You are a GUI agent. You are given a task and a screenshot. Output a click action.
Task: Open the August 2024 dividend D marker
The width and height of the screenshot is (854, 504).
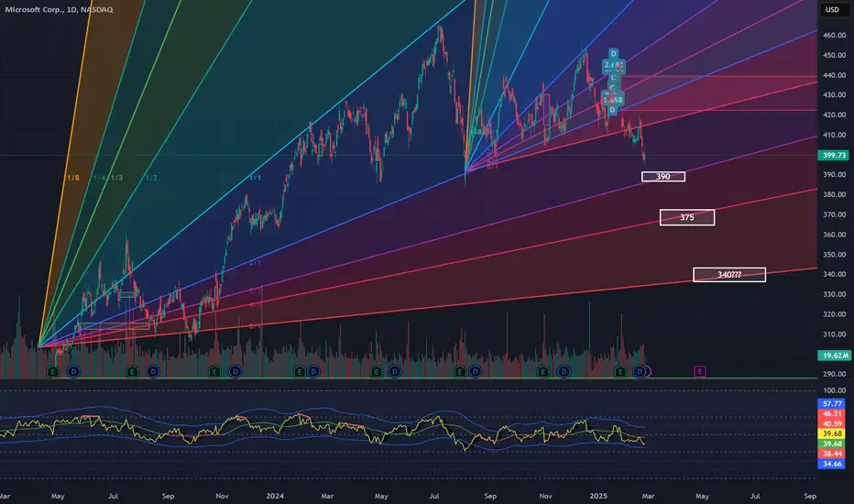[x=475, y=372]
